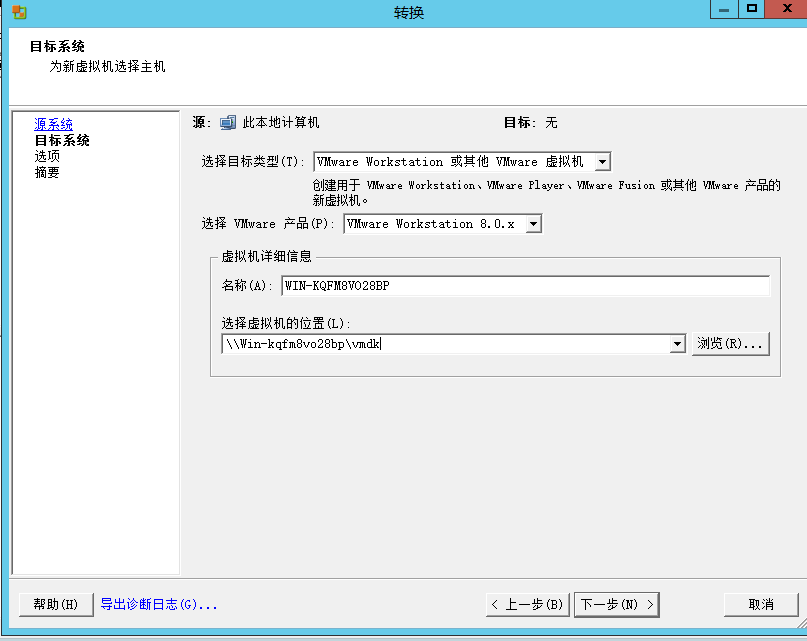Minimize the 转换 window
The height and width of the screenshot is (641, 807).
(x=724, y=9)
